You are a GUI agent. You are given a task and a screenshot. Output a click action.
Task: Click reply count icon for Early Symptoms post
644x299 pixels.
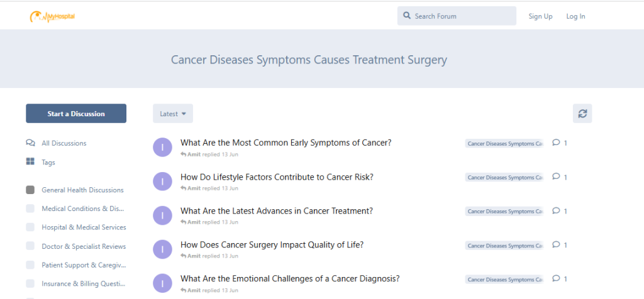point(556,143)
